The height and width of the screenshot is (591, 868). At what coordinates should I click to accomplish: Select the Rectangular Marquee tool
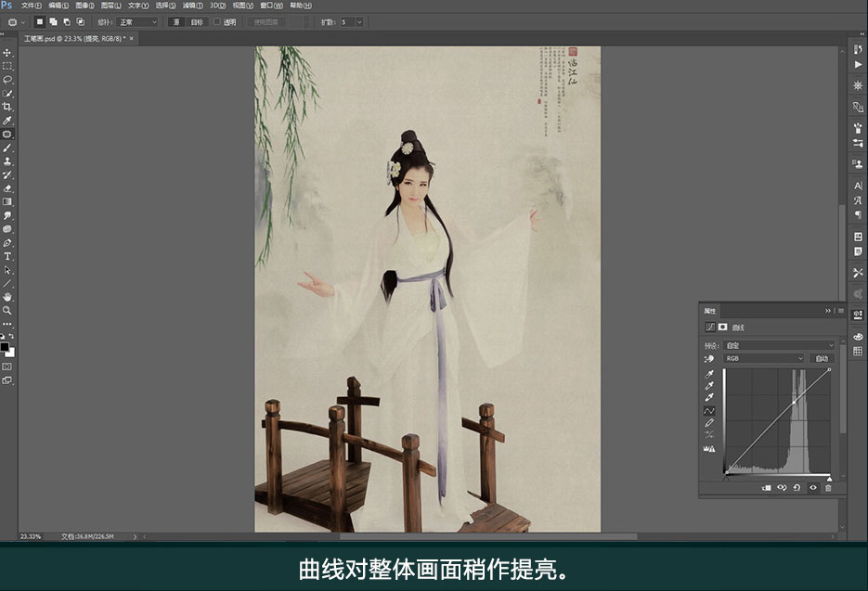(x=7, y=66)
